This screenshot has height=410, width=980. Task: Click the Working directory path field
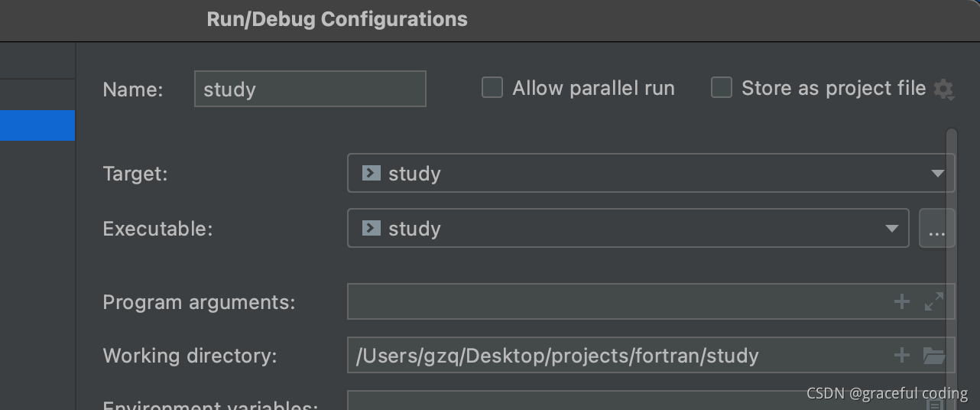click(x=619, y=355)
